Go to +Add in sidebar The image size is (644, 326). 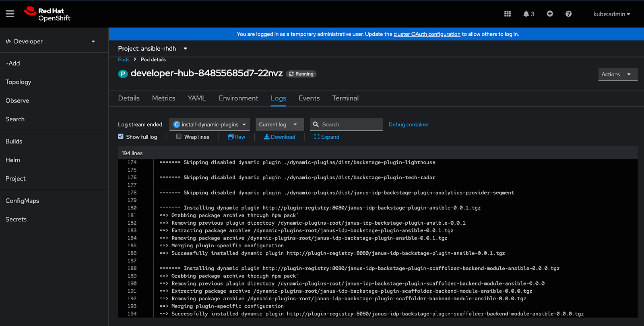[x=12, y=64]
